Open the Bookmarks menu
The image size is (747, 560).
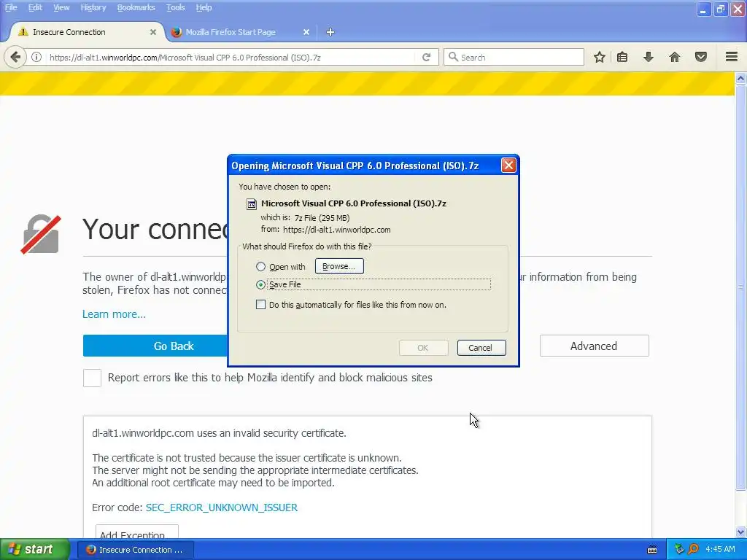pyautogui.click(x=136, y=7)
